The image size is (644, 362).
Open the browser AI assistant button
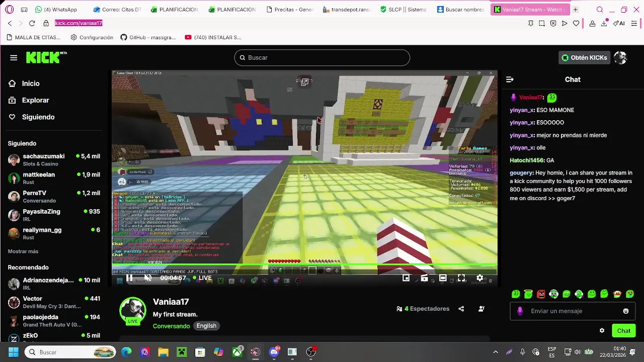(619, 23)
